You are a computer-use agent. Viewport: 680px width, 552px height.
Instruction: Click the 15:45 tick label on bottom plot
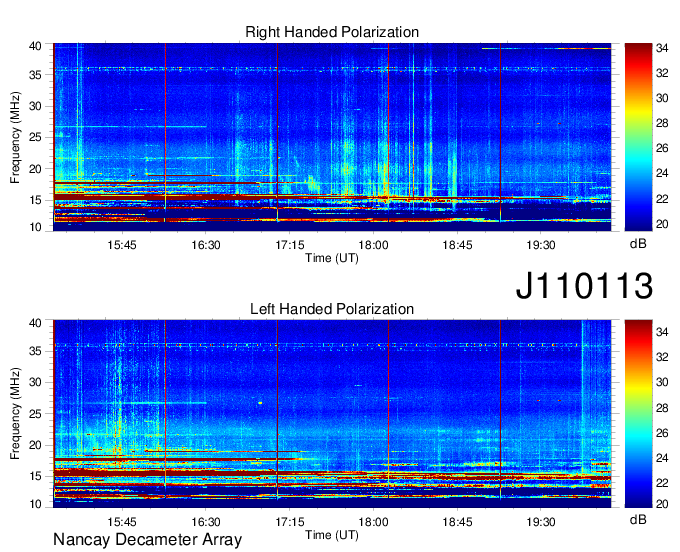tap(122, 522)
